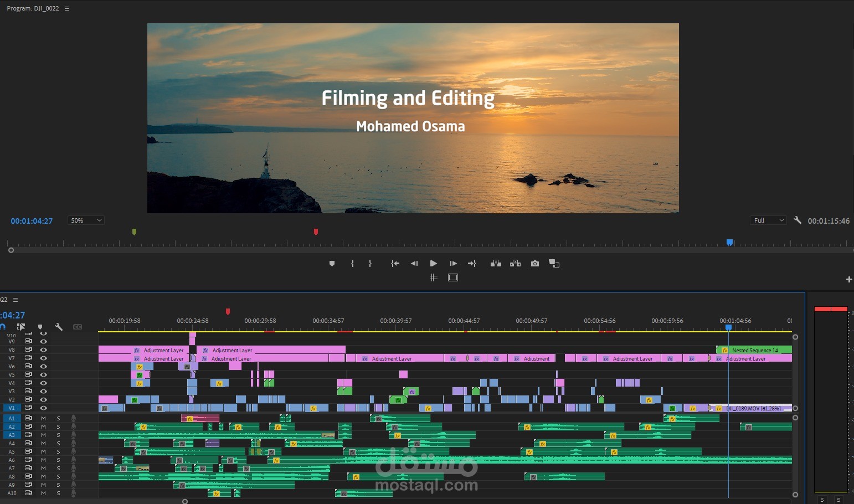
Task: Click the red marker in Program Monitor ruler
Action: click(316, 232)
